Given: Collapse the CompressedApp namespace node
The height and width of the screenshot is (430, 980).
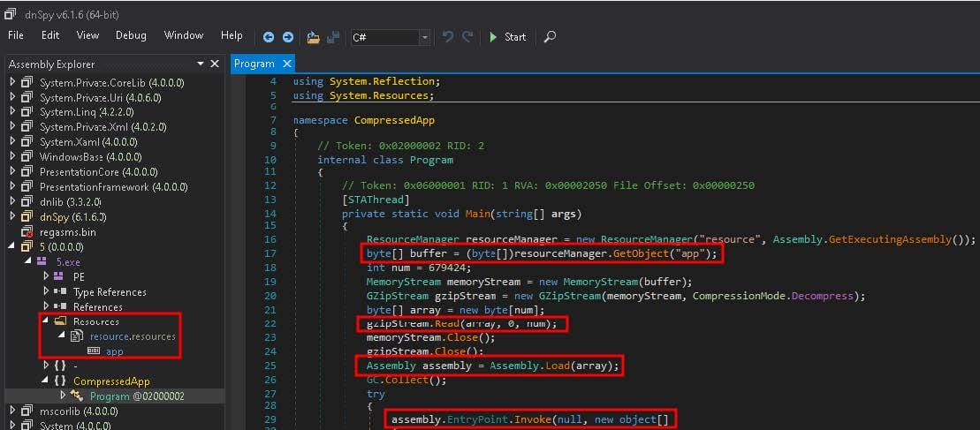Looking at the screenshot, I should pos(46,381).
